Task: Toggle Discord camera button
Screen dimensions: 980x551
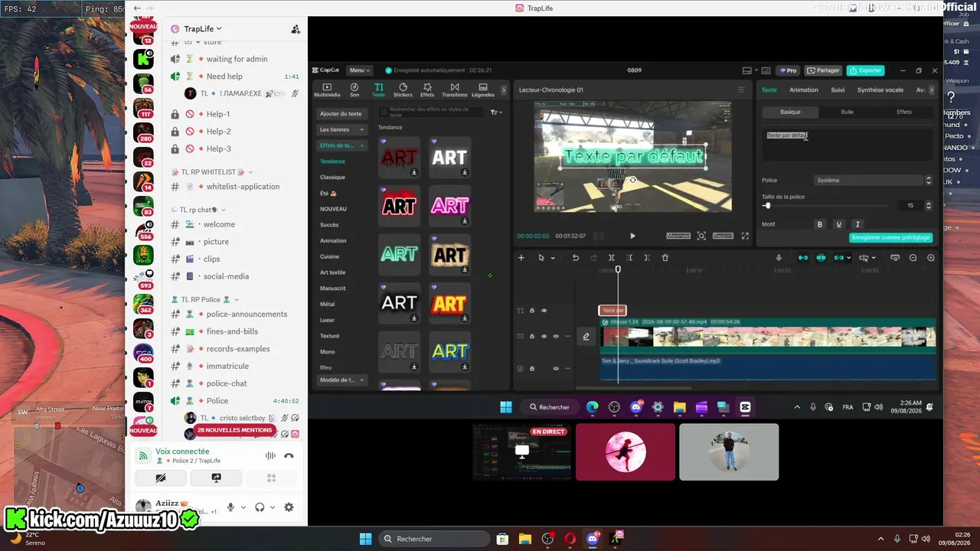Action: point(161,478)
